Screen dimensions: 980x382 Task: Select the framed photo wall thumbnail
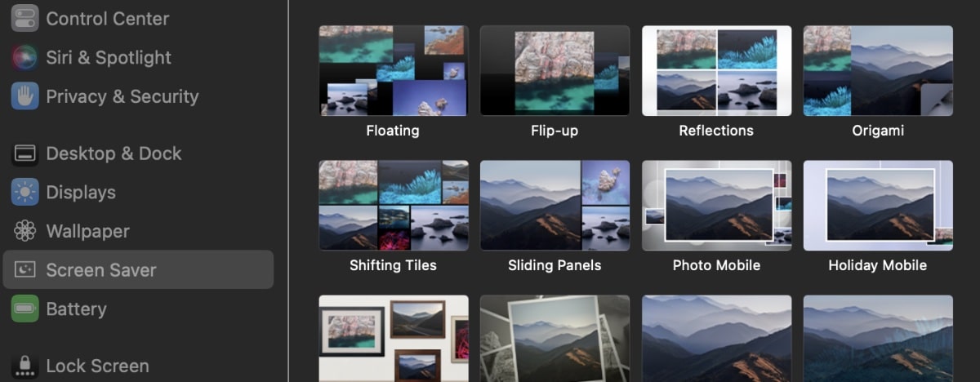[x=393, y=339]
